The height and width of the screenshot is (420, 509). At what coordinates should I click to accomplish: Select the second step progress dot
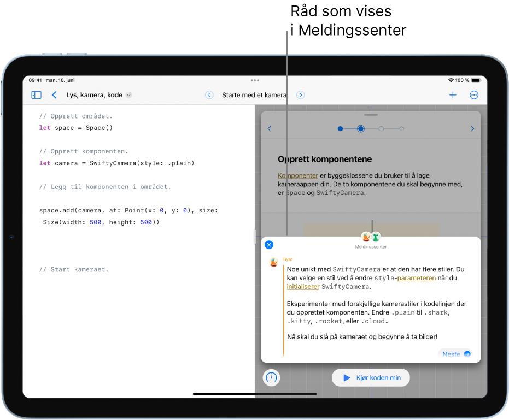[x=361, y=129]
